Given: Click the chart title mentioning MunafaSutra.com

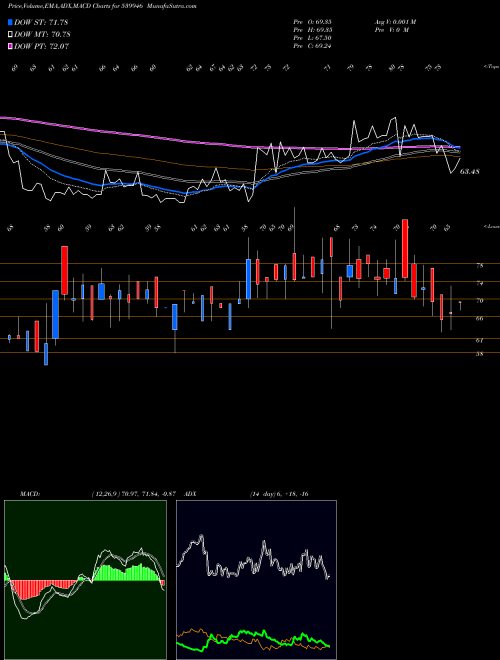Looking at the screenshot, I should 102,6.
